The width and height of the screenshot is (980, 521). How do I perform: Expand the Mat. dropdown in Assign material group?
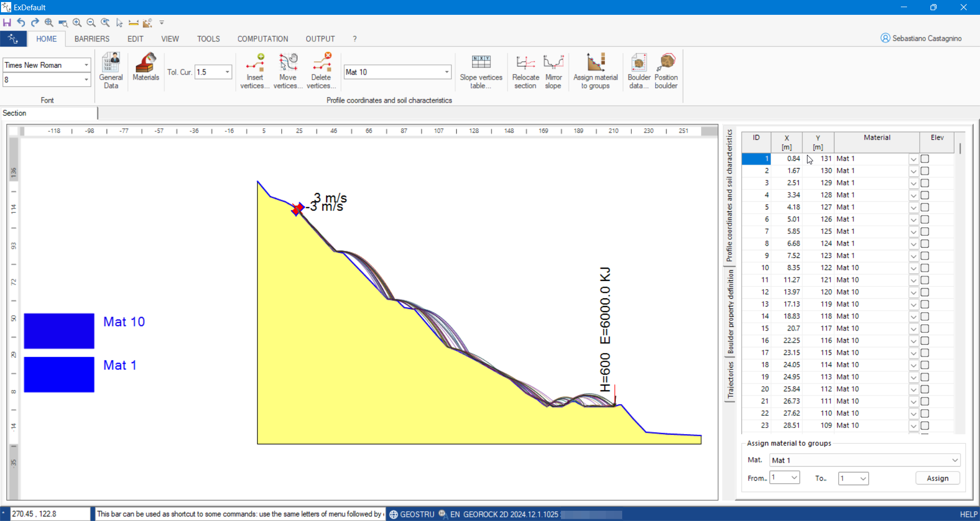[954, 460]
